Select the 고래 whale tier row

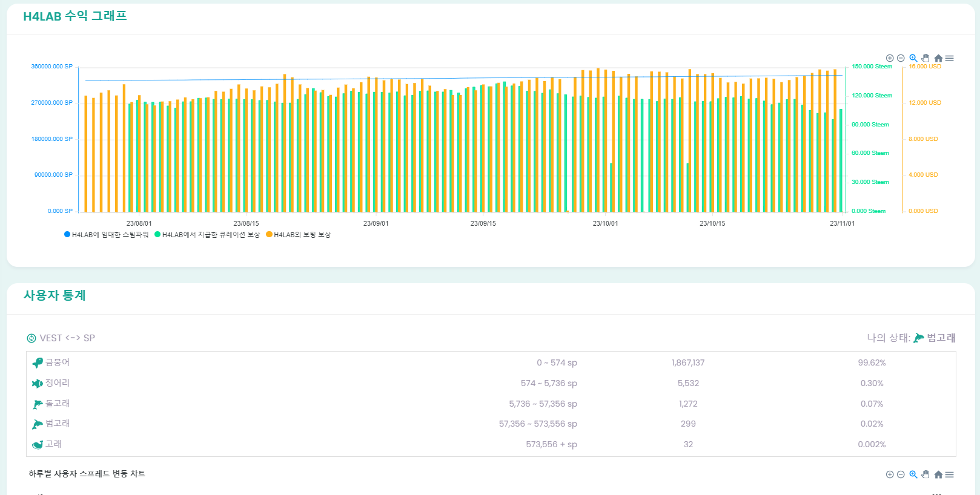coord(491,444)
